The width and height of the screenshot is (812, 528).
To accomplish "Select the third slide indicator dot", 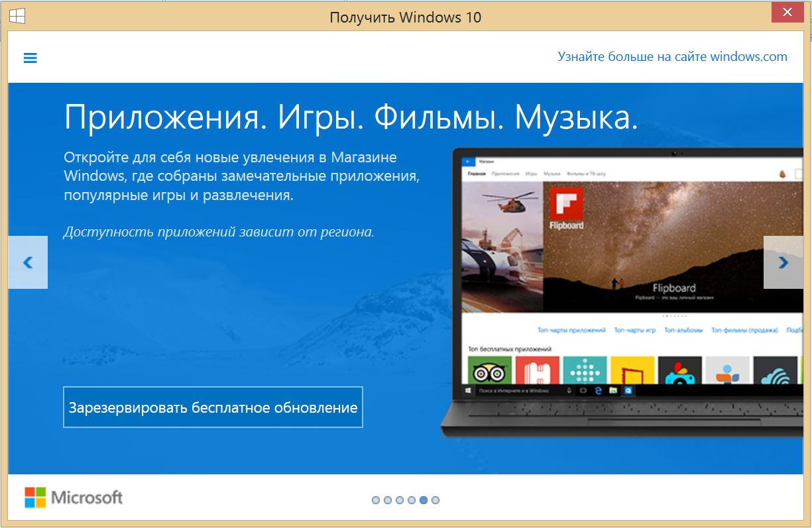I will click(400, 500).
